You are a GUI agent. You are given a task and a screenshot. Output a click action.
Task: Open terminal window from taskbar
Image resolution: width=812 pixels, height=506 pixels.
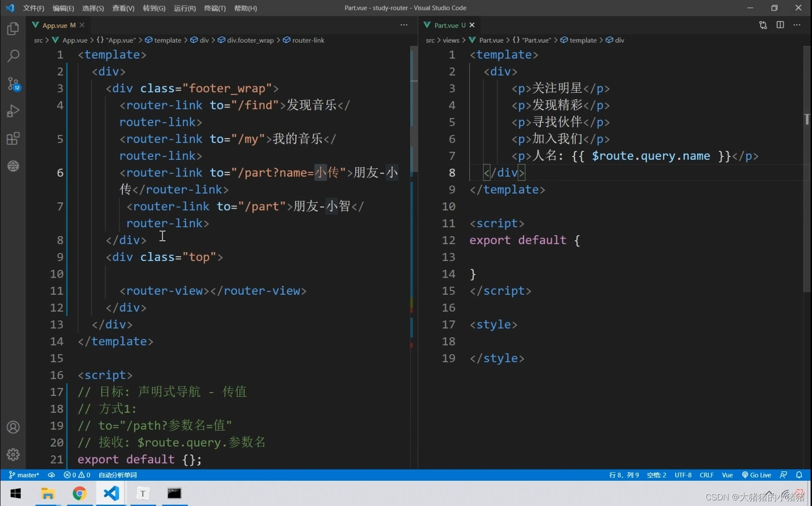[x=174, y=493]
